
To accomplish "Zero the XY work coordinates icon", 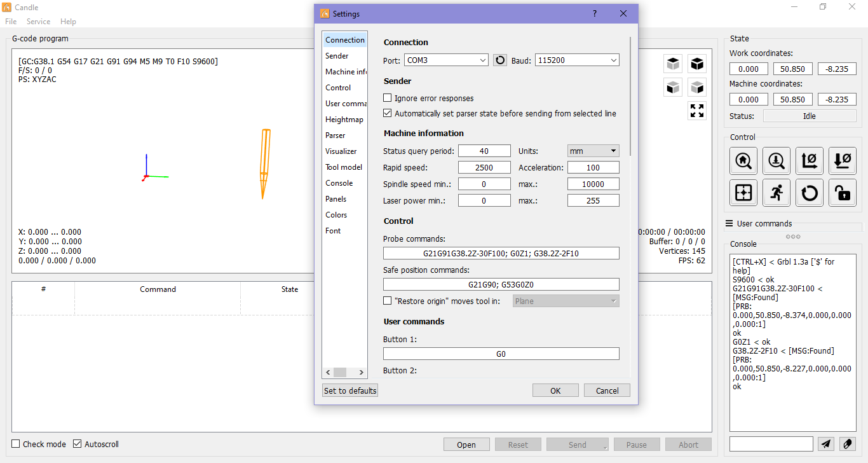I will tap(810, 161).
